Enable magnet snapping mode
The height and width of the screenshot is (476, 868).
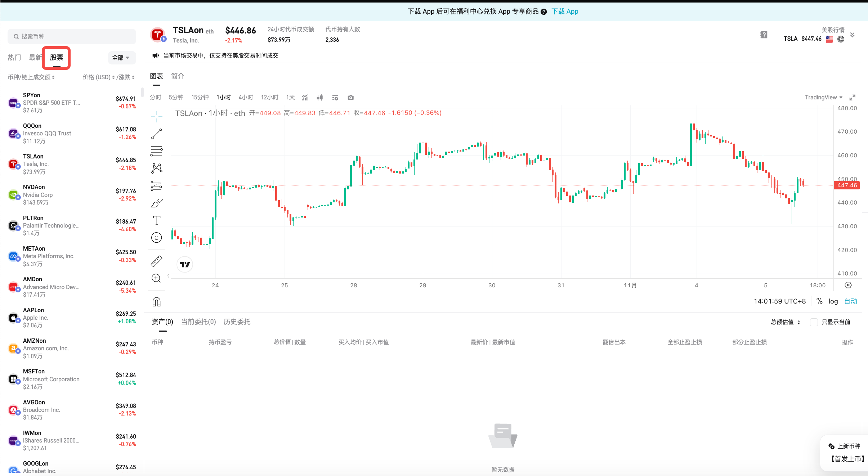tap(156, 301)
